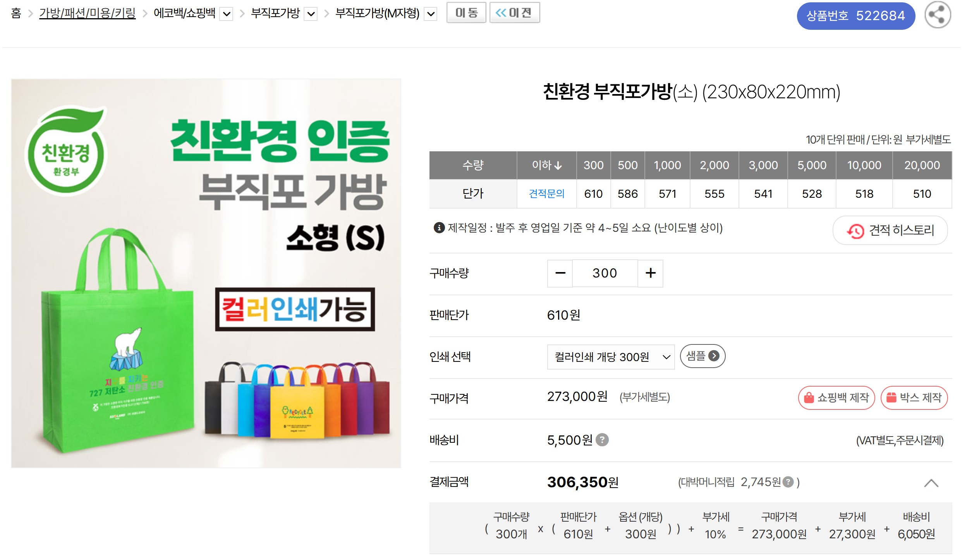Click the 쇼핑백 제작 bag button
The width and height of the screenshot is (967, 560).
pyautogui.click(x=836, y=398)
